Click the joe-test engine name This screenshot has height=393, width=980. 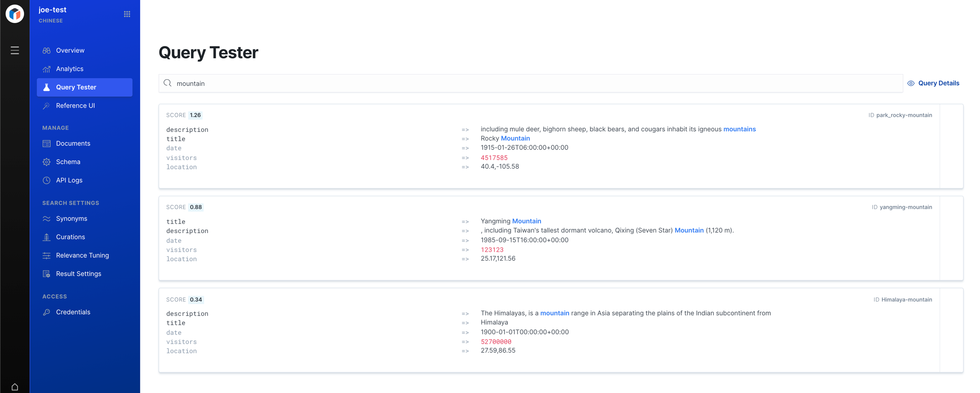point(52,10)
